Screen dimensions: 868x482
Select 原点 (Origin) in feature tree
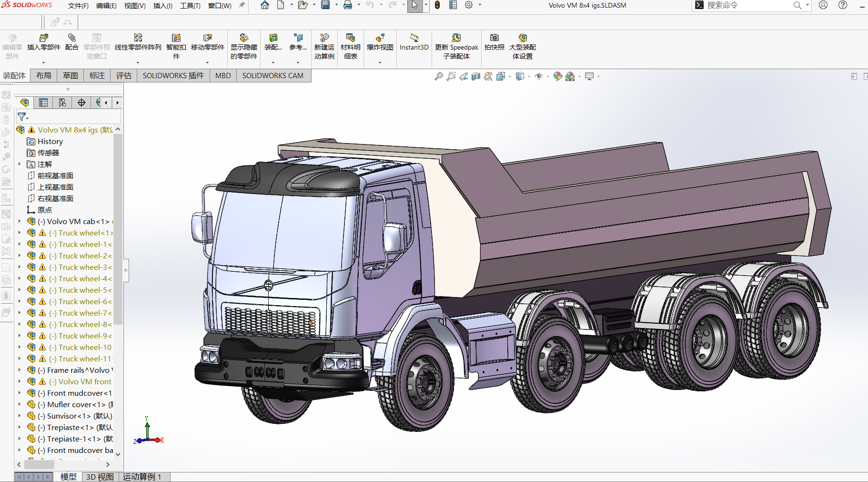click(x=45, y=210)
